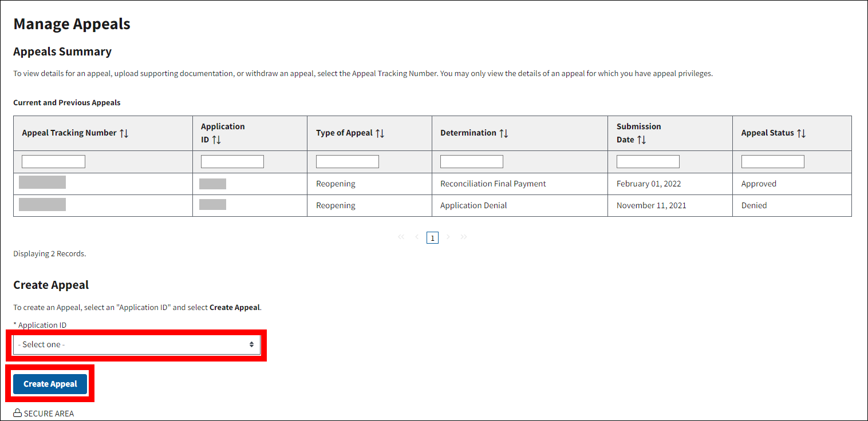Open tracking number of the Approved appeal
This screenshot has width=868, height=421.
42,183
